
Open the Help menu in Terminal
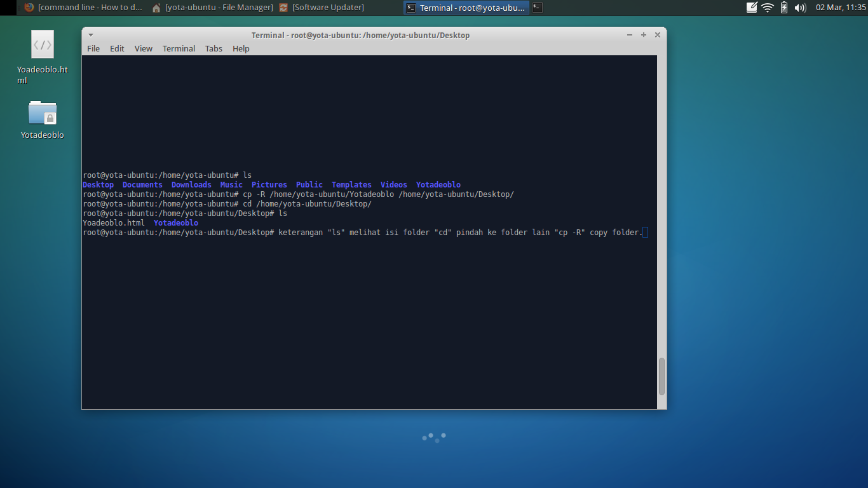[241, 48]
